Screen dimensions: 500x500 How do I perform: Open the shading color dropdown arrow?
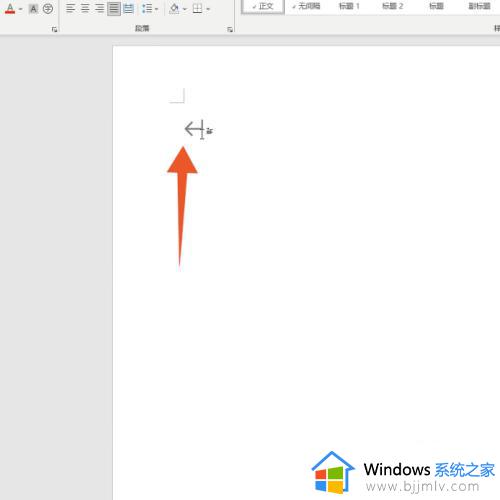click(185, 9)
